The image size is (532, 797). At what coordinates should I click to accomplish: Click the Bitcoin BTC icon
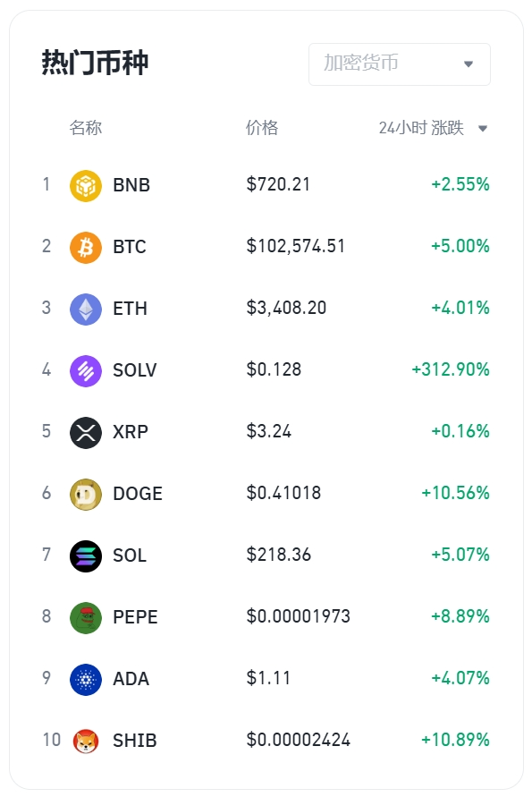coord(85,248)
